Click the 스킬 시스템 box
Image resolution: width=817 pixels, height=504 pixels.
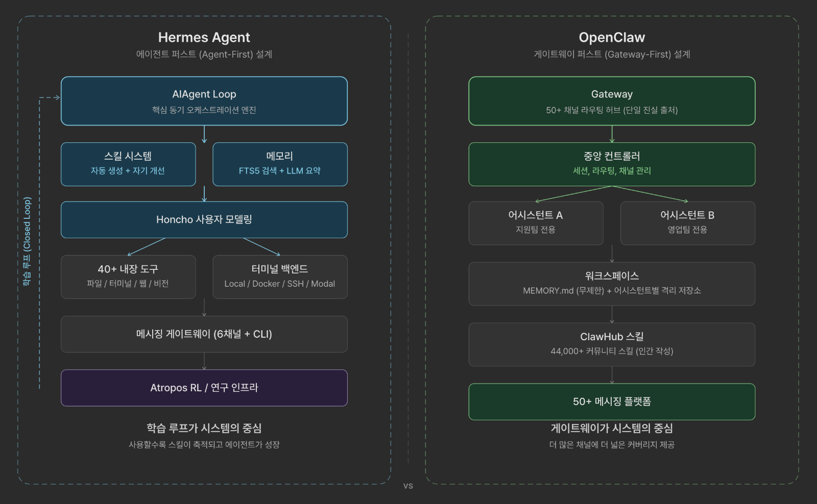pos(128,164)
